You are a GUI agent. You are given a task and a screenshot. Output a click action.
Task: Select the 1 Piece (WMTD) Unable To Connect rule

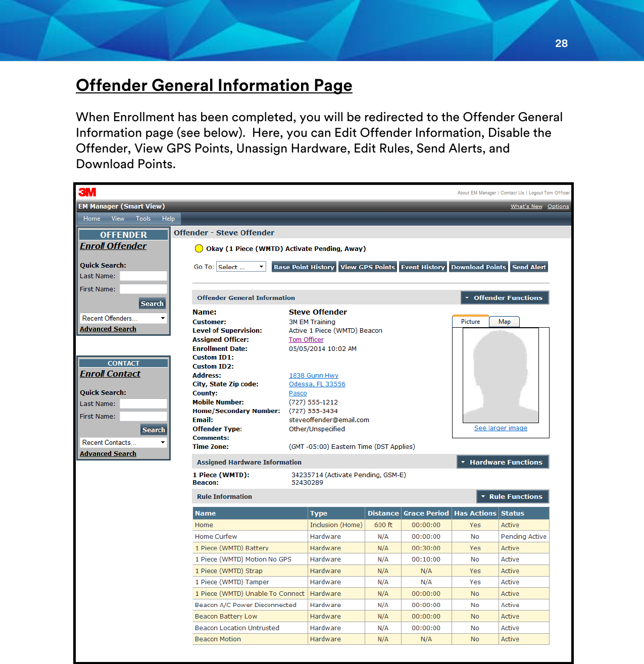pos(250,594)
